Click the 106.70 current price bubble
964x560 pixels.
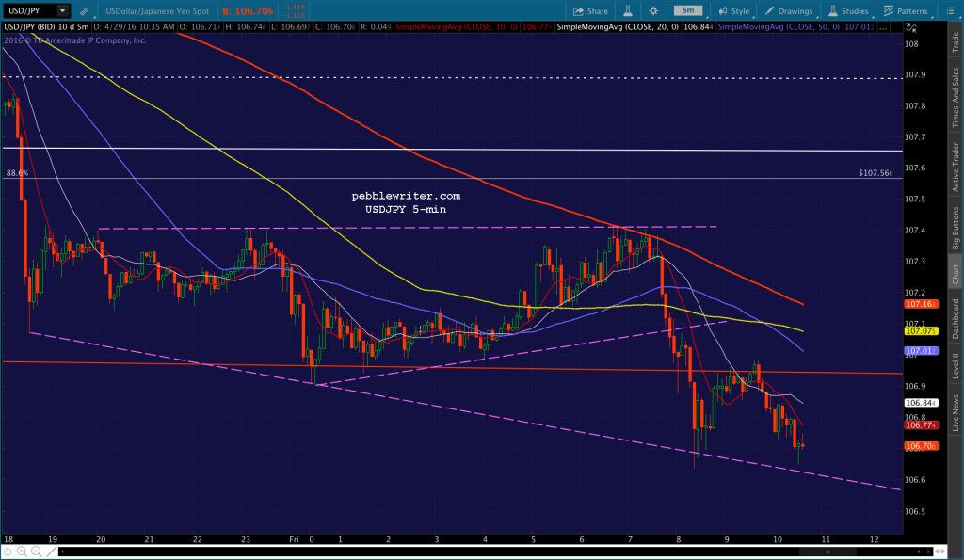[x=921, y=446]
